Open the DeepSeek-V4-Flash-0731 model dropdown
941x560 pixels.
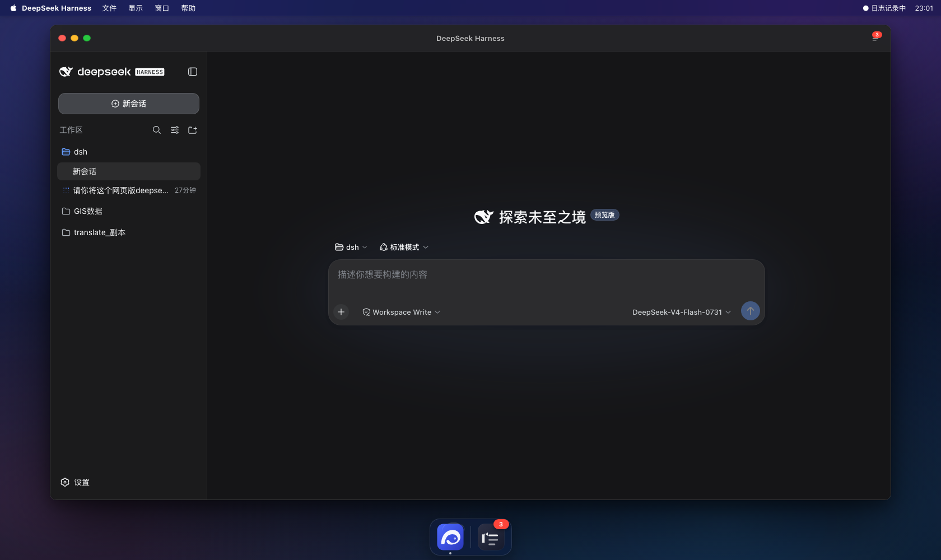click(x=682, y=312)
